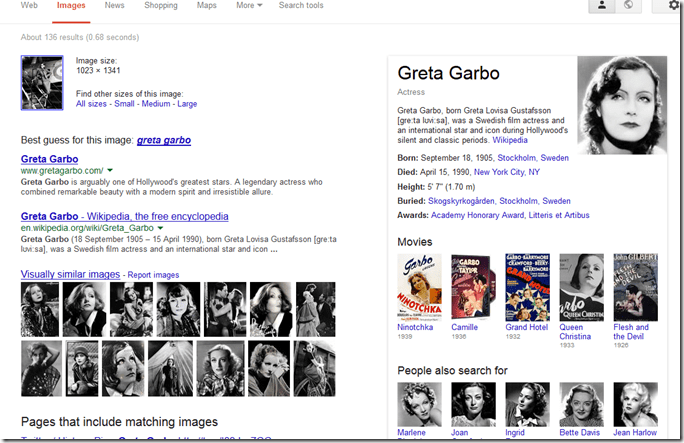The height and width of the screenshot is (443, 684).
Task: Open the 'Visually similar images' link
Action: pos(70,274)
